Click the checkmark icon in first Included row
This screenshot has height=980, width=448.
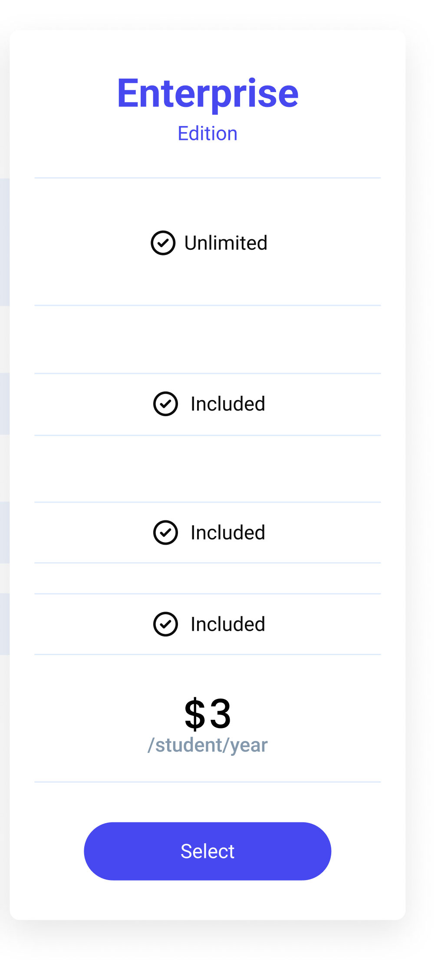pyautogui.click(x=165, y=404)
